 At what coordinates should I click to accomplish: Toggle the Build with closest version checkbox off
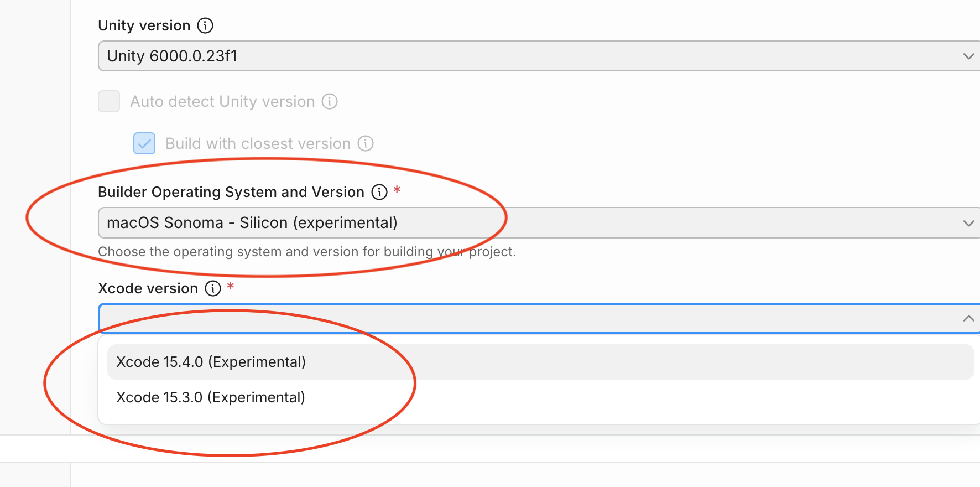coord(144,143)
